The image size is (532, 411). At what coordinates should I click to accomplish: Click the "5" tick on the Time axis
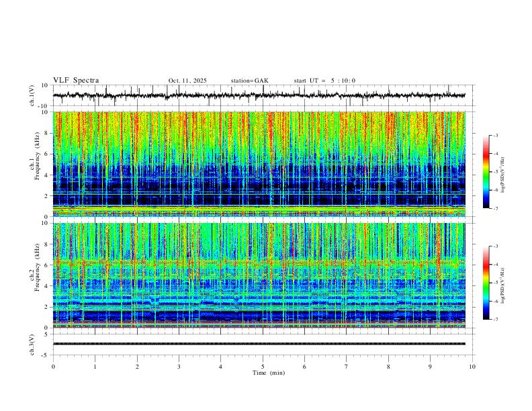click(263, 367)
